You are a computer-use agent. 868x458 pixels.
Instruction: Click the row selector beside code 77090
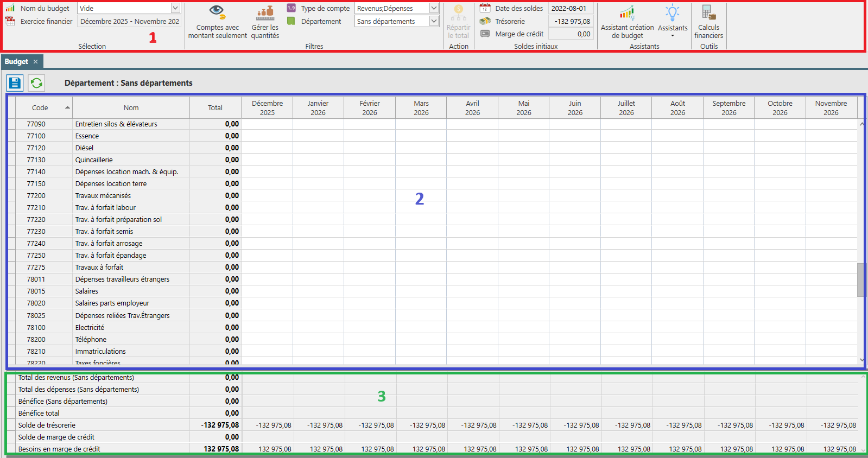[x=12, y=124]
